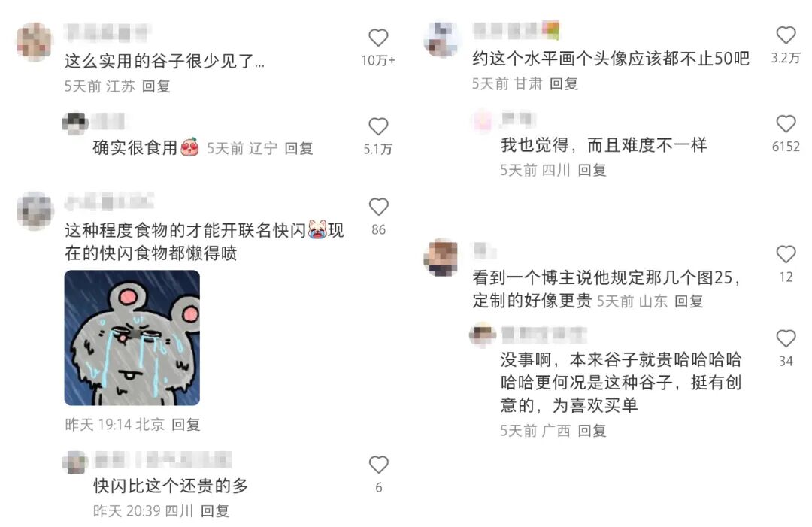Like the 快闪比这个还贵的多 reply

(x=378, y=465)
